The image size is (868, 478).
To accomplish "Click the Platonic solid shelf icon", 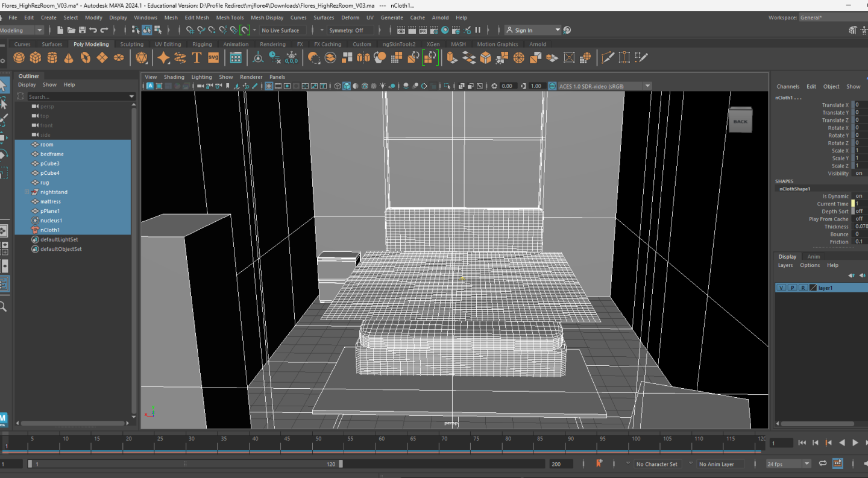I will [x=142, y=58].
